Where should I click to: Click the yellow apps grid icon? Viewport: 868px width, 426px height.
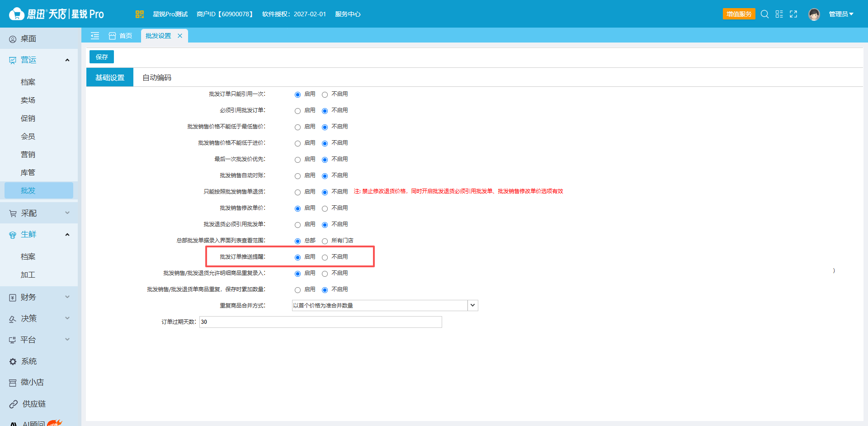[139, 14]
